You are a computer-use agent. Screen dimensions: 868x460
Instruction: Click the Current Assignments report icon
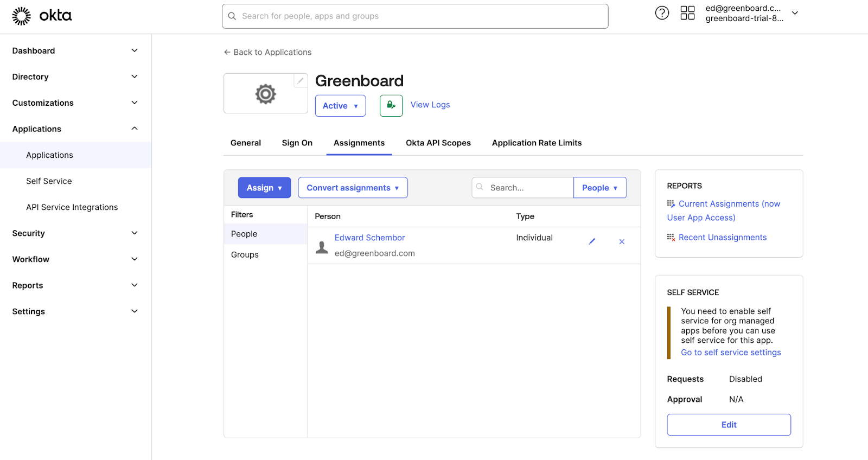pos(671,204)
